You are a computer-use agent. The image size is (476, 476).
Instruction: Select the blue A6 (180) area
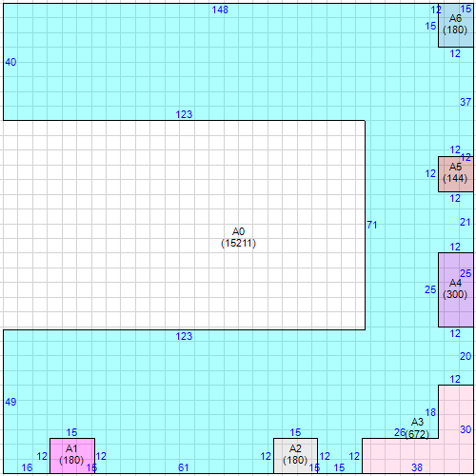[456, 26]
